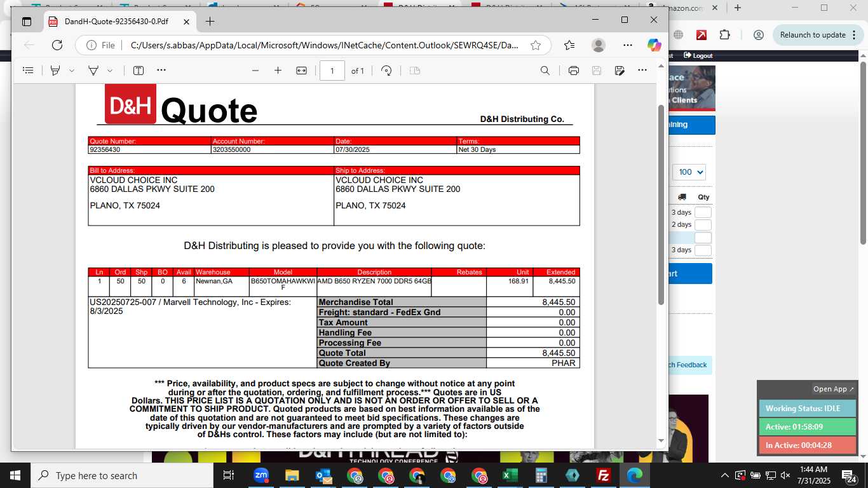Image resolution: width=868 pixels, height=488 pixels.
Task: Toggle fit to width in PDF toolbar
Action: pyautogui.click(x=302, y=71)
